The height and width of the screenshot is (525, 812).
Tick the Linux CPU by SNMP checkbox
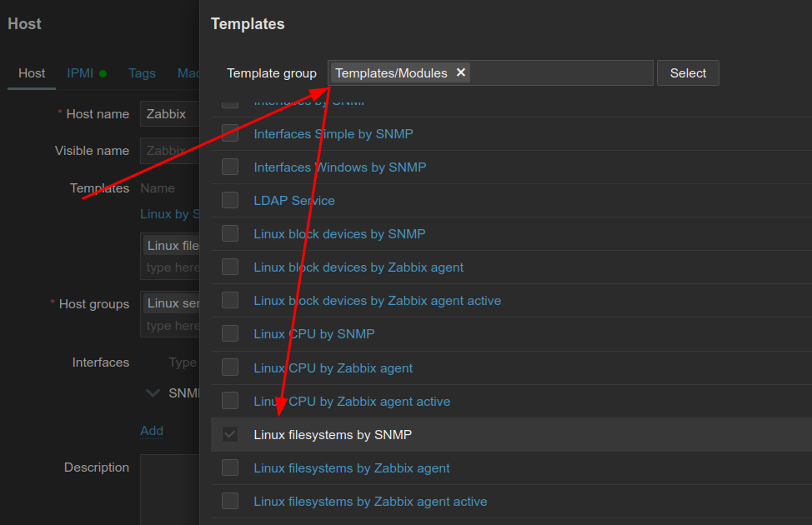(x=230, y=334)
